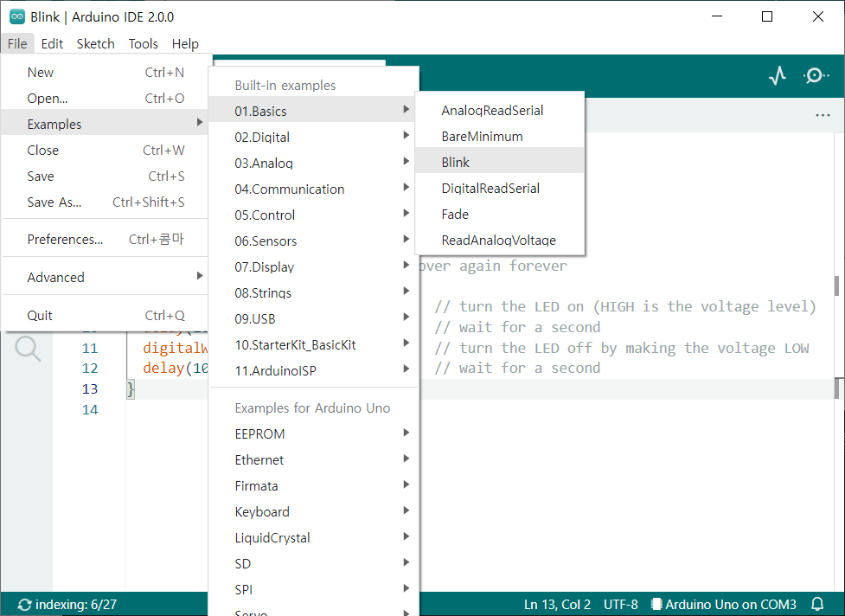The width and height of the screenshot is (845, 616).
Task: Click the closing brace on line 13
Action: (x=131, y=388)
